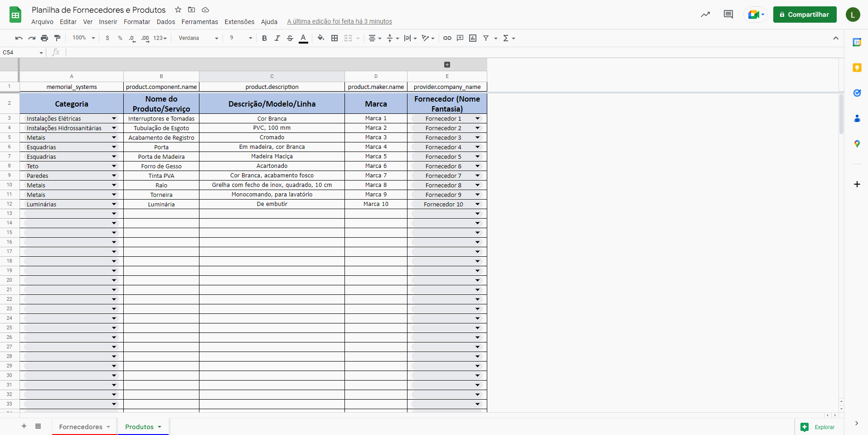
Task: Star the spreadsheet title
Action: 178,10
